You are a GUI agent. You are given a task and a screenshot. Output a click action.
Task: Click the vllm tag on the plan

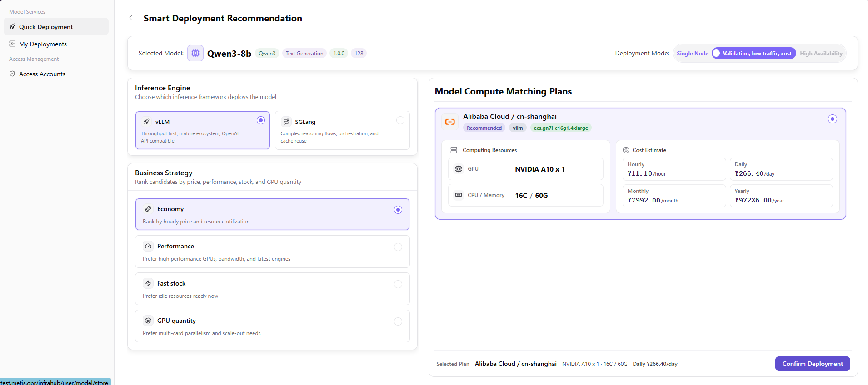(518, 128)
